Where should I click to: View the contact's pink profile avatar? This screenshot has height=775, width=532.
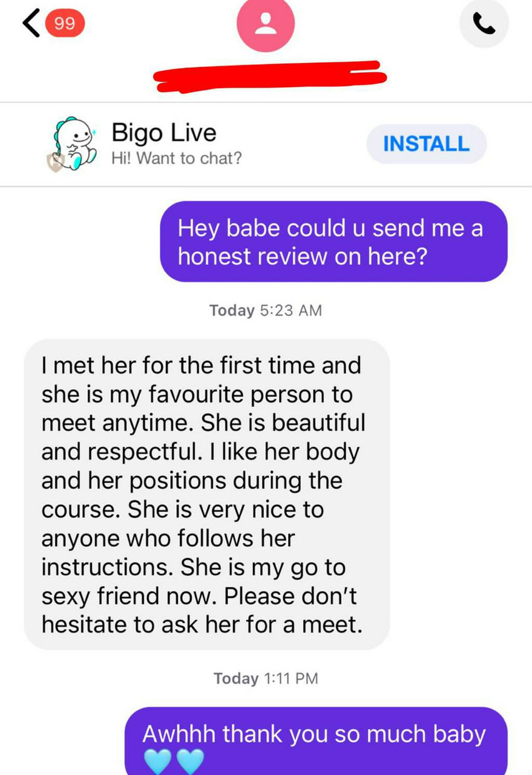266,23
